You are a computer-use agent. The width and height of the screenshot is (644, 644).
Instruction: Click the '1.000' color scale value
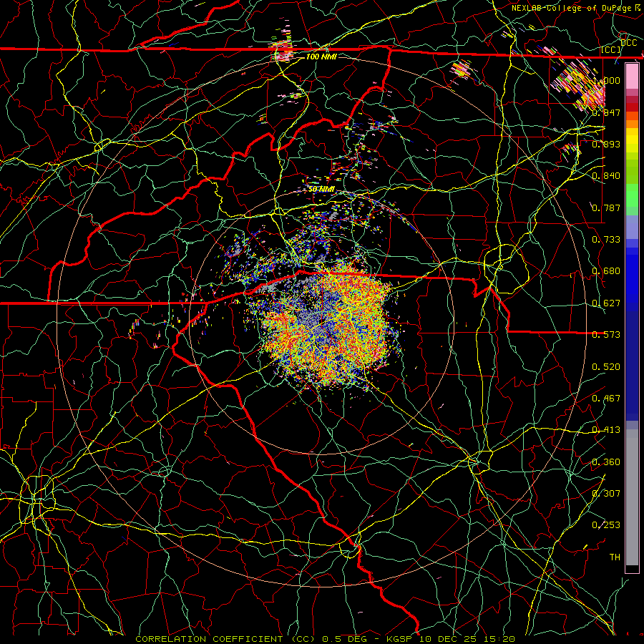(606, 80)
